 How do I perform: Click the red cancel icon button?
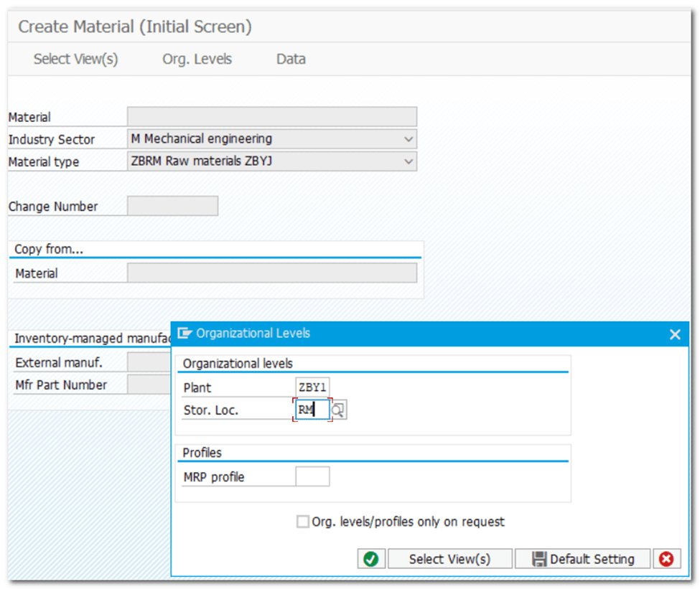pyautogui.click(x=666, y=559)
